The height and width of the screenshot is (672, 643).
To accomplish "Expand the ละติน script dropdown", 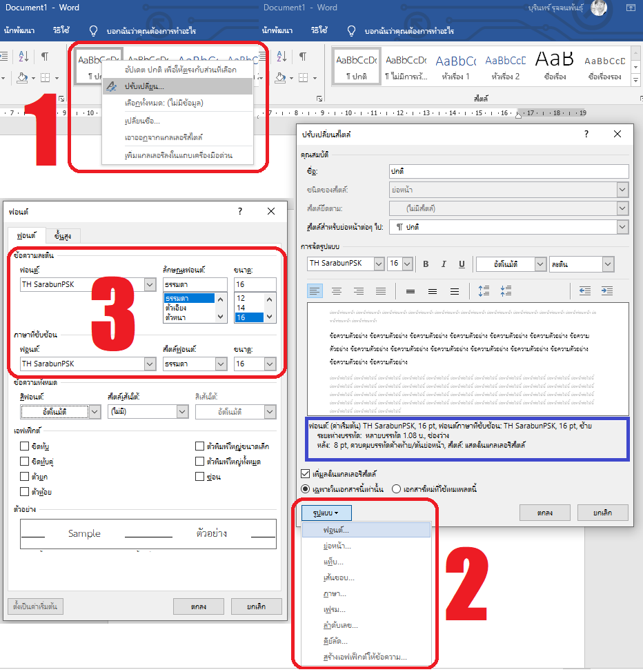I will (x=607, y=264).
